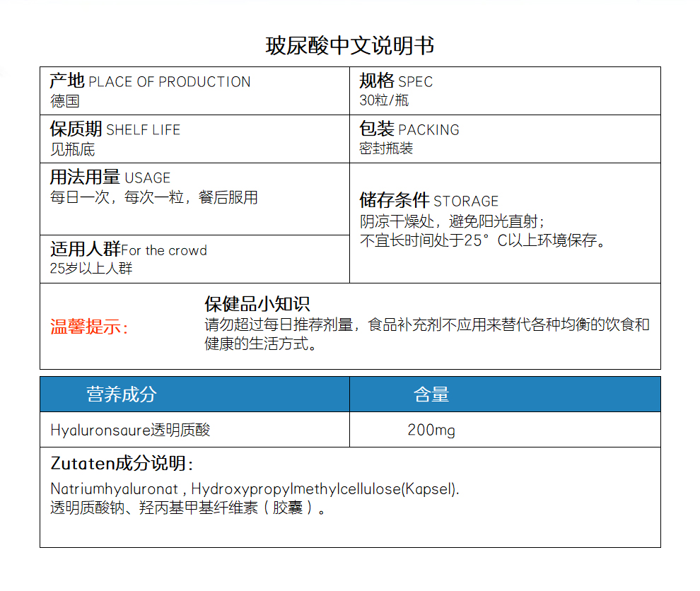Click the 用法用量 USAGE heading
The image size is (700, 591).
point(110,177)
